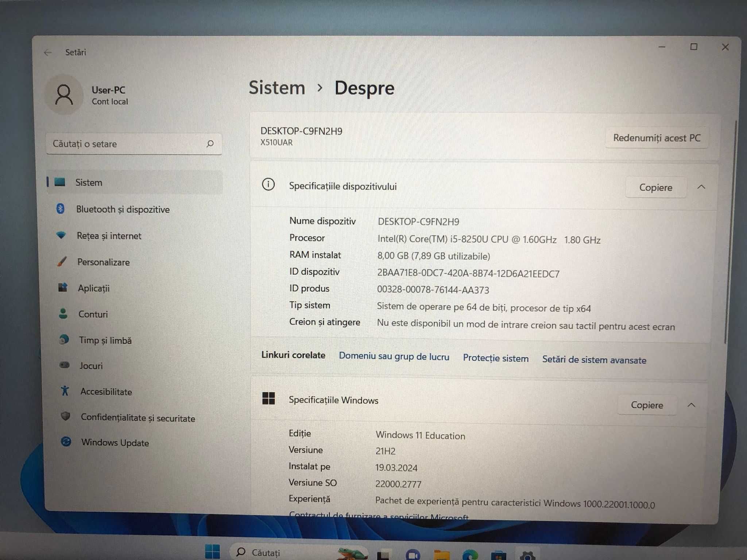Click the Accesibilitate figure icon
747x560 pixels.
point(65,391)
